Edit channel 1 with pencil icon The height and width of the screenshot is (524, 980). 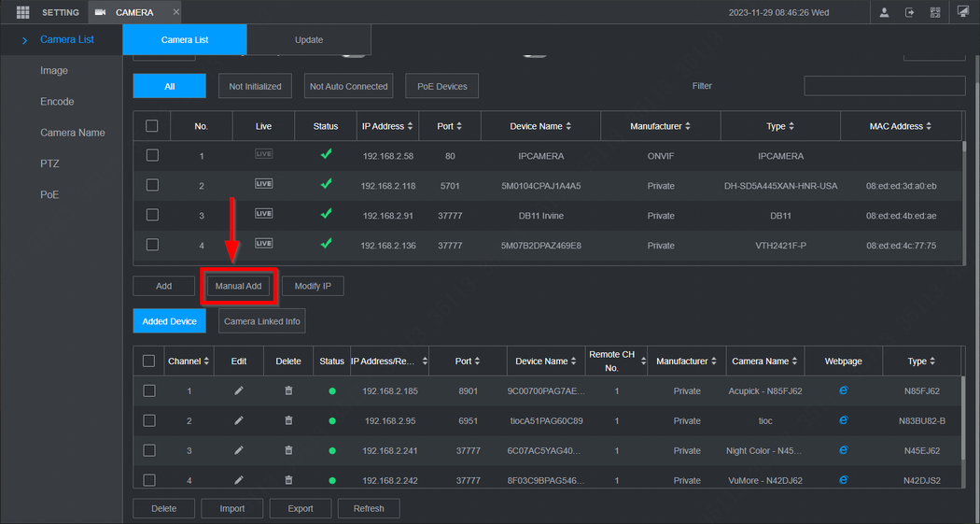click(239, 391)
